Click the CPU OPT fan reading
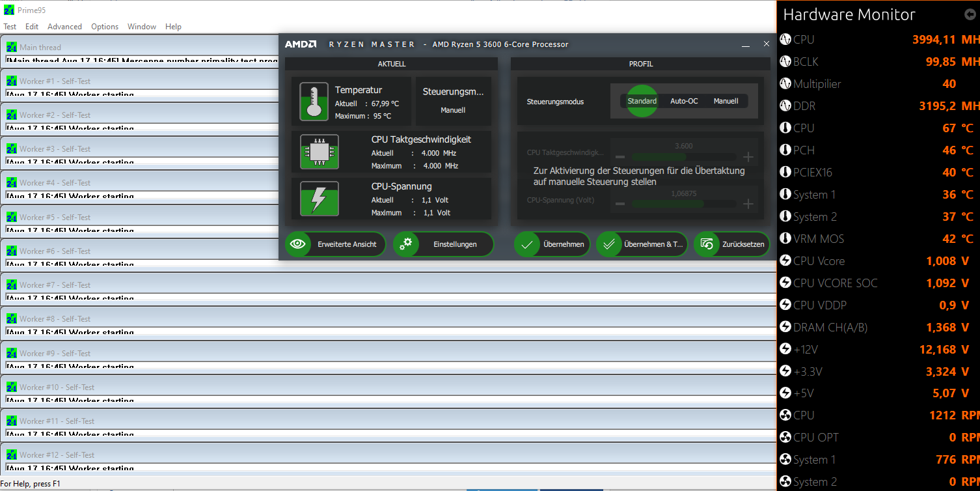Image resolution: width=980 pixels, height=491 pixels. pos(964,438)
